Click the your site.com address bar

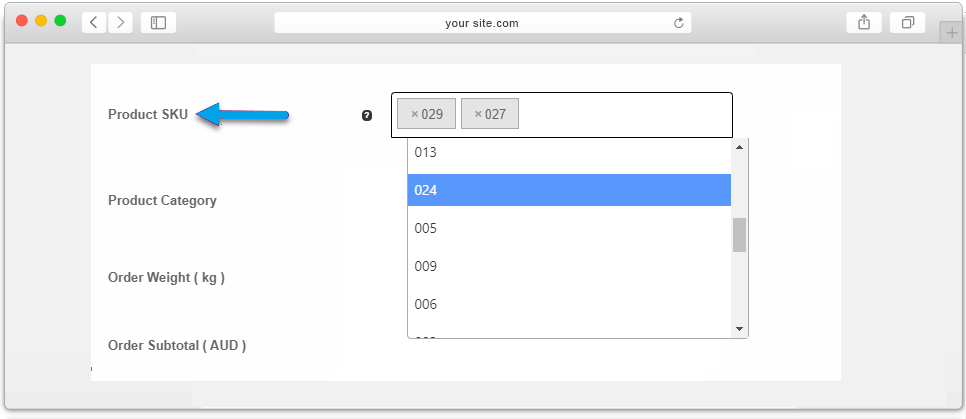click(482, 23)
